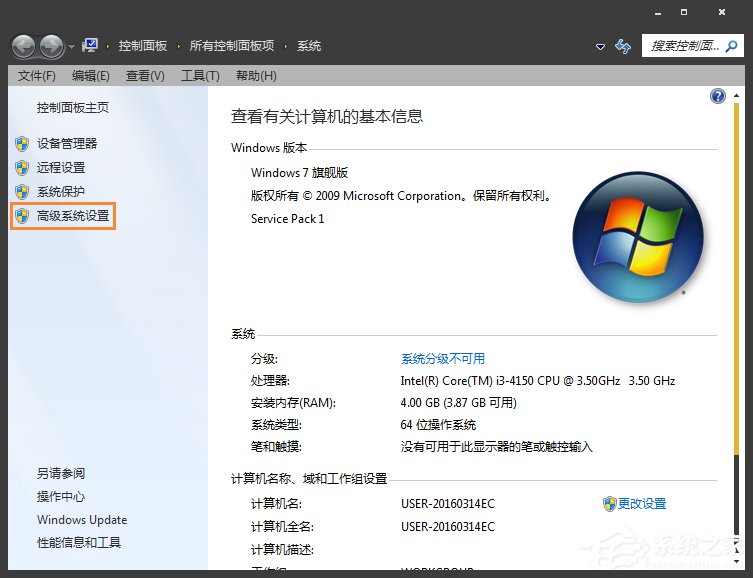The width and height of the screenshot is (753, 578).
Task: Click the refresh button beside address bar
Action: point(623,47)
